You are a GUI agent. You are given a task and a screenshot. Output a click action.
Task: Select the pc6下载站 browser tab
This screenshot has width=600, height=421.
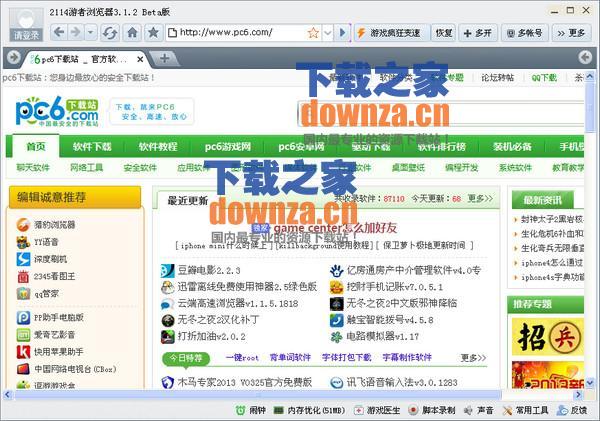(82, 59)
